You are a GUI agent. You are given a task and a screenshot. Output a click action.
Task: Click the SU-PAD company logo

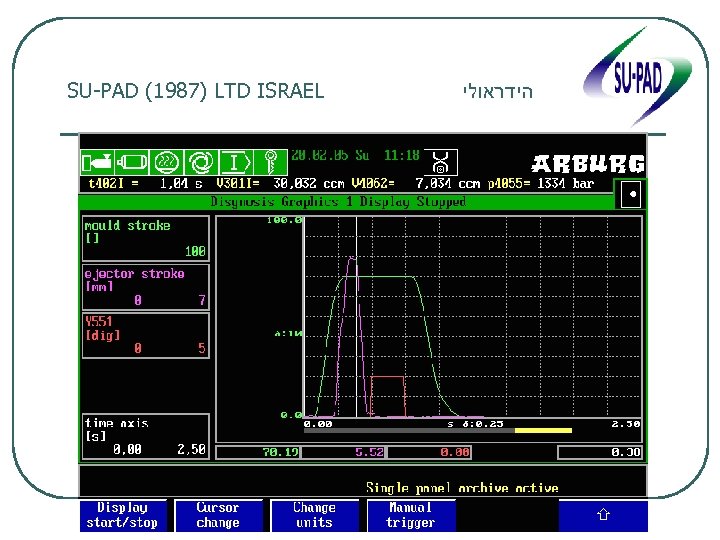coord(637,77)
